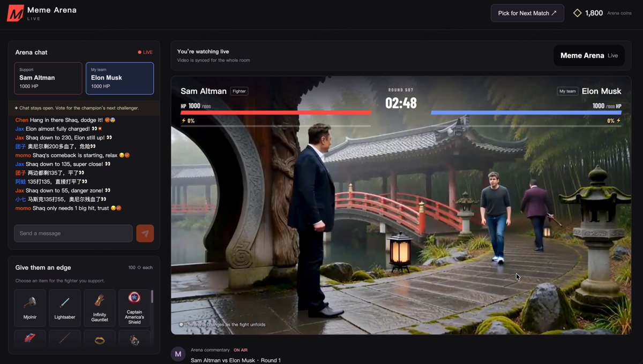
Task: Click the red LIVE indicator in Arena chat
Action: (145, 52)
